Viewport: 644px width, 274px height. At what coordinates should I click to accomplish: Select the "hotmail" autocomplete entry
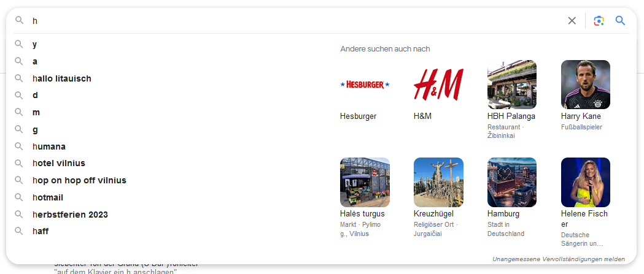[48, 197]
